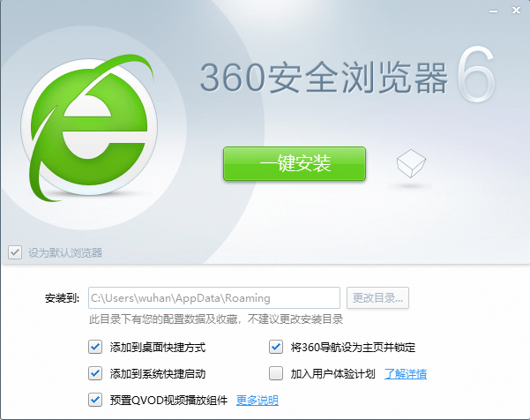Open 更改目录... to change install directory

377,298
